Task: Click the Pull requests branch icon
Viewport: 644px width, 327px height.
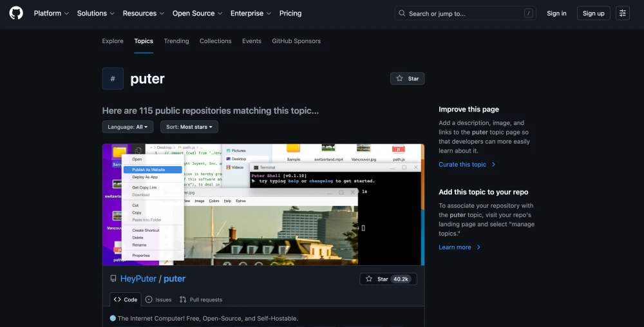Action: click(x=183, y=299)
